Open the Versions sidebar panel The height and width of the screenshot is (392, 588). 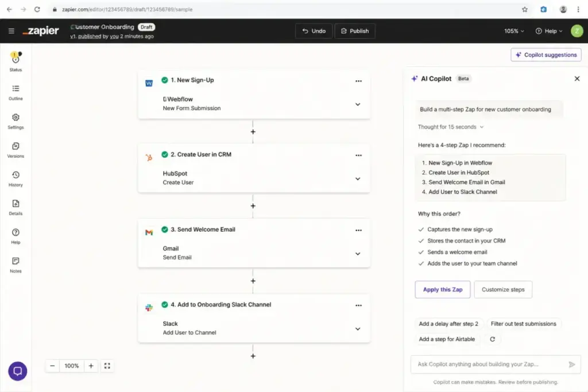click(16, 150)
